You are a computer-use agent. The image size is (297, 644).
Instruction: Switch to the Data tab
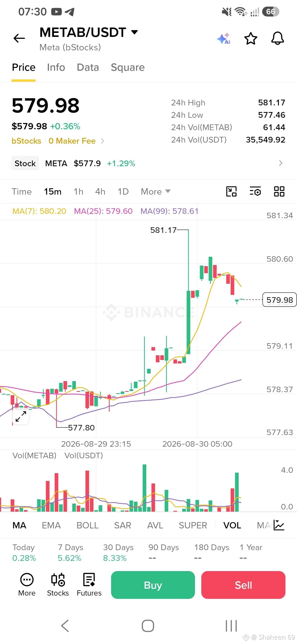(x=88, y=67)
